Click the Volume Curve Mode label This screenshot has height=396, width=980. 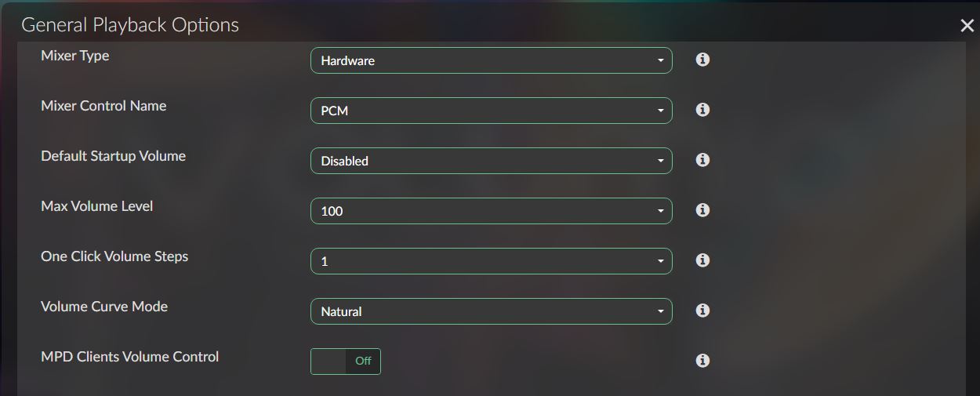[x=104, y=307]
